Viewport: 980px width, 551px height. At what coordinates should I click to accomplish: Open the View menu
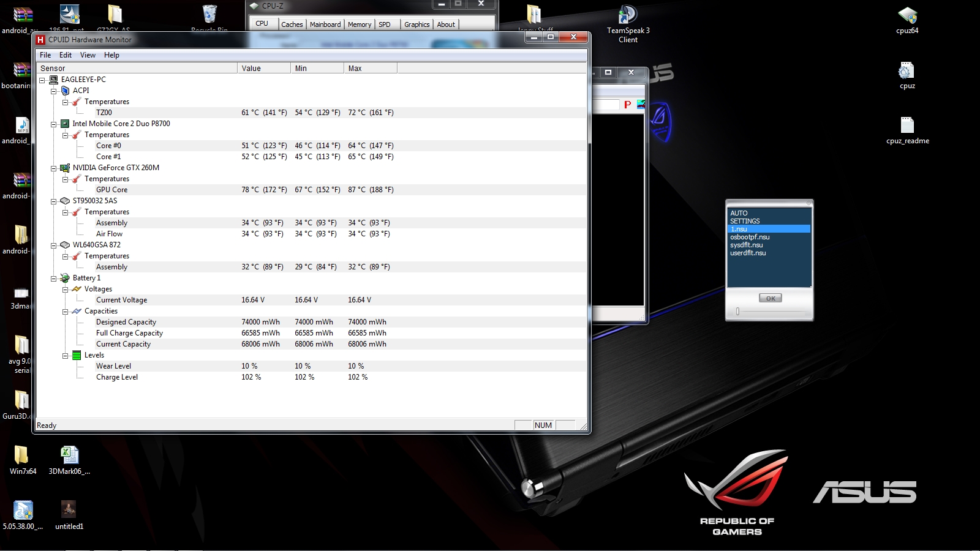(88, 55)
